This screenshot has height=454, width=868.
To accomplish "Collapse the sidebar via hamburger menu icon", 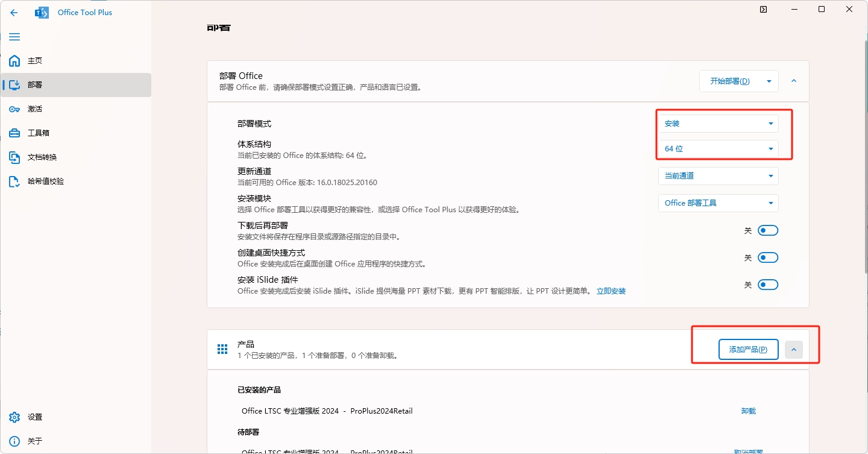I will pyautogui.click(x=14, y=37).
